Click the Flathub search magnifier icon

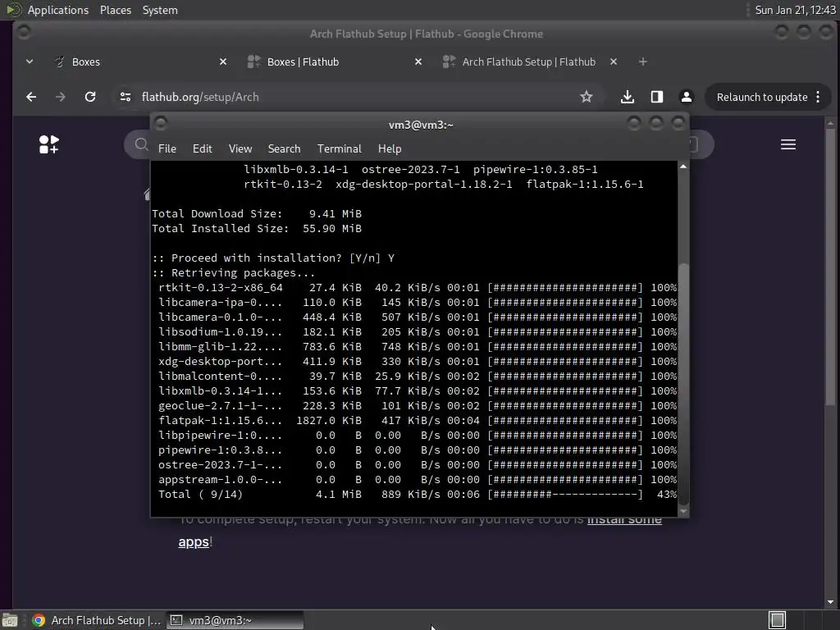tap(141, 144)
